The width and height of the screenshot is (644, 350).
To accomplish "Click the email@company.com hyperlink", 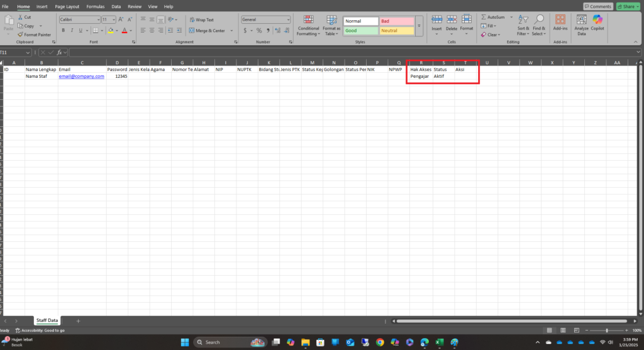I will 81,76.
